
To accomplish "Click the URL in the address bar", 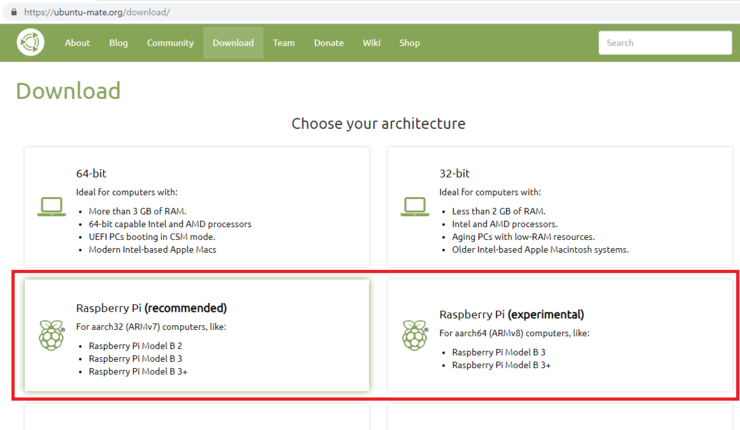I will [97, 12].
